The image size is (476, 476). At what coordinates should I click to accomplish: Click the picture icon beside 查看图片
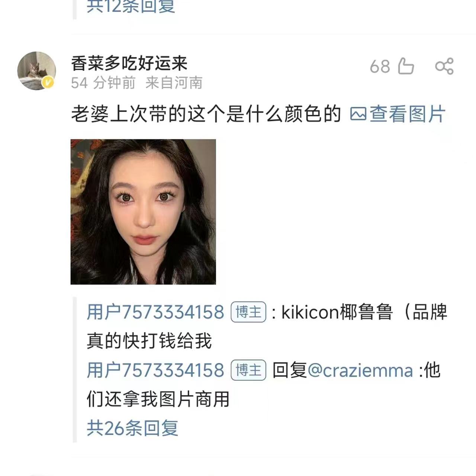[x=358, y=114]
